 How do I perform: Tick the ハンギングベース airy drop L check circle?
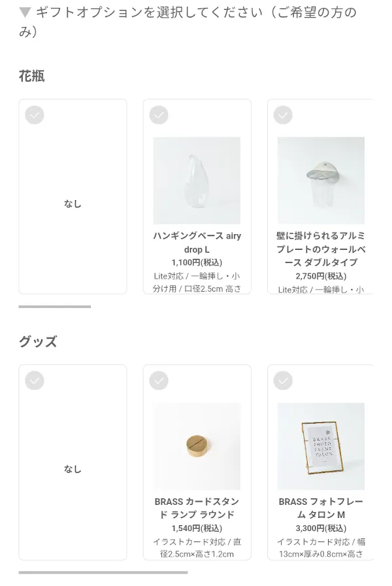159,115
